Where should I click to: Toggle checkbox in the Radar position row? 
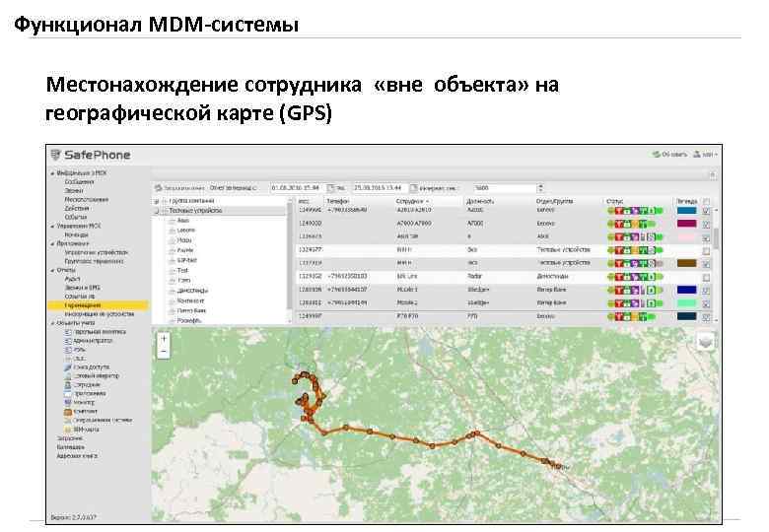coord(706,277)
